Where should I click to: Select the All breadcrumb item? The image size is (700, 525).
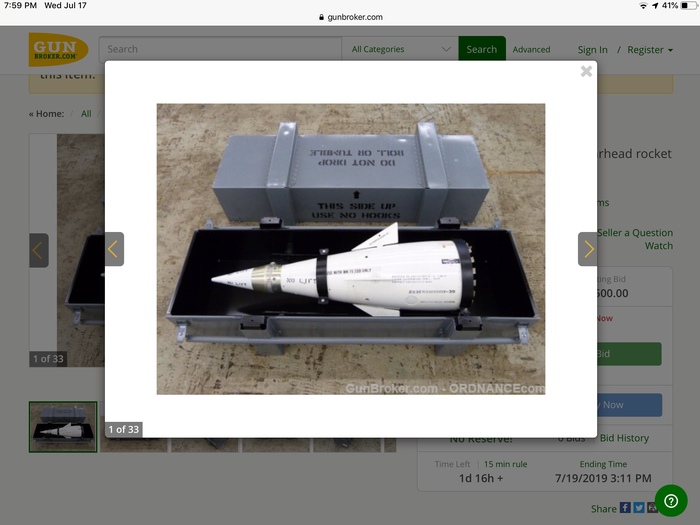coord(86,114)
